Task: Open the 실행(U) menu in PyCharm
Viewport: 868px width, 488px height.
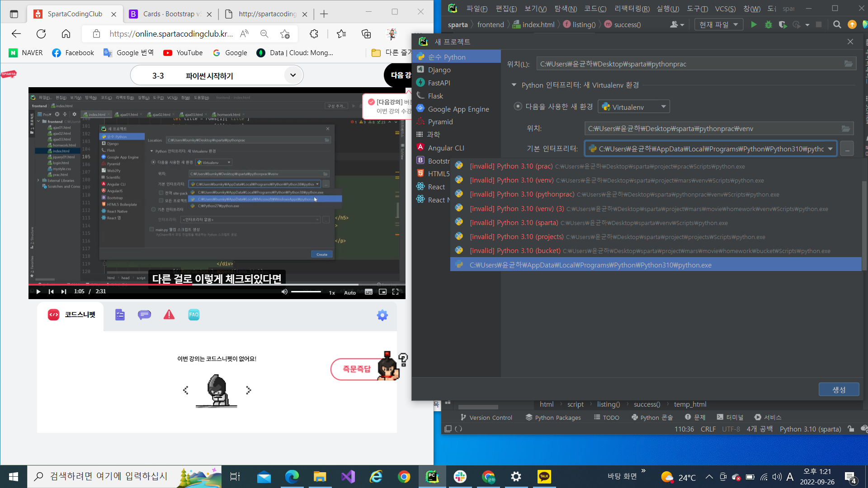Action: tap(668, 9)
